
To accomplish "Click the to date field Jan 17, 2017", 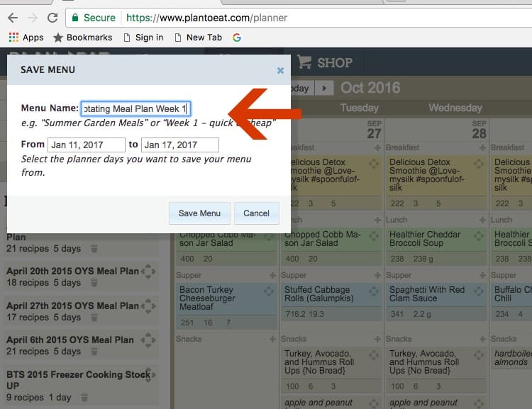I will pos(180,145).
